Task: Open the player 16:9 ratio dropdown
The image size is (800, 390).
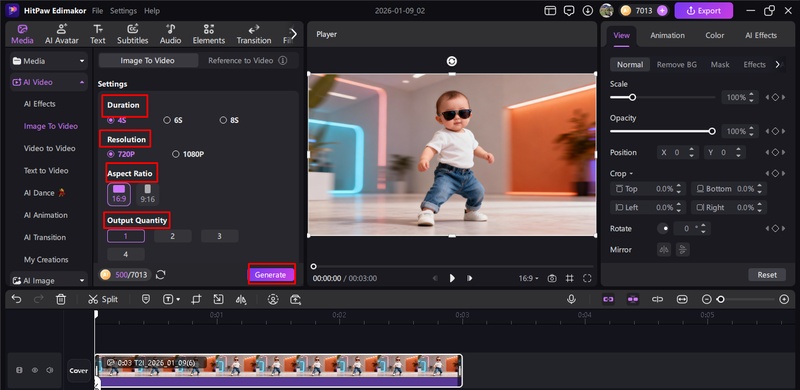Action: pyautogui.click(x=529, y=278)
